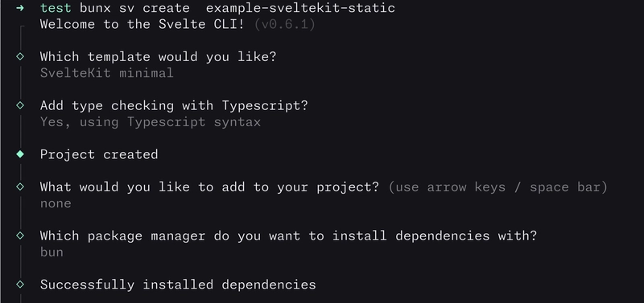The height and width of the screenshot is (303, 644).
Task: Click diamond marker beside Typescript question
Action: pyautogui.click(x=20, y=105)
